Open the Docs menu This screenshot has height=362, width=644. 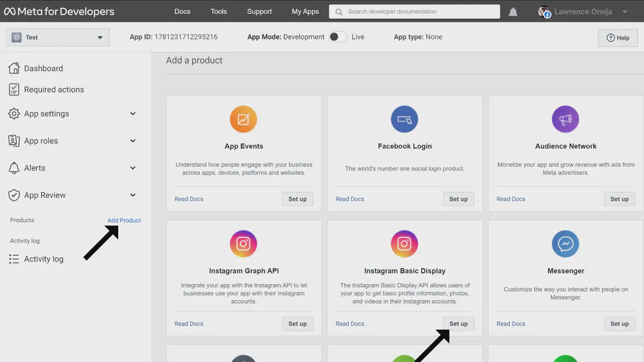pos(182,11)
